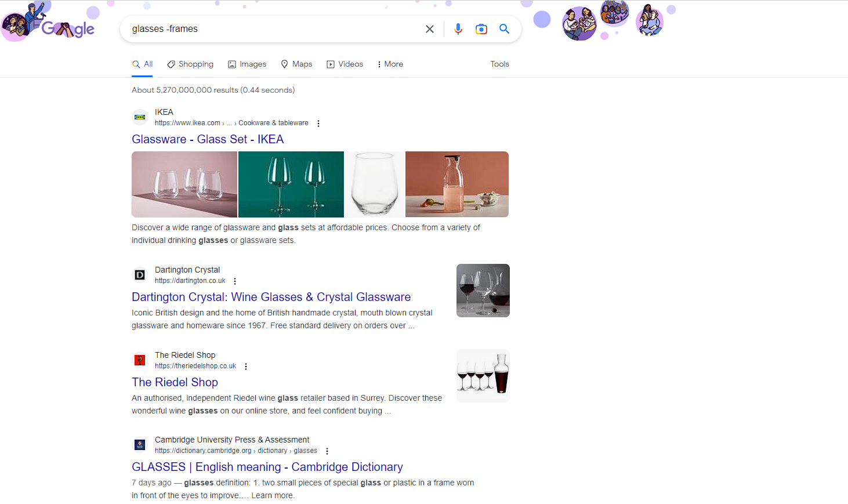
Task: Click the Riedel wine glasses and decanter thumbnail
Action: click(x=483, y=376)
